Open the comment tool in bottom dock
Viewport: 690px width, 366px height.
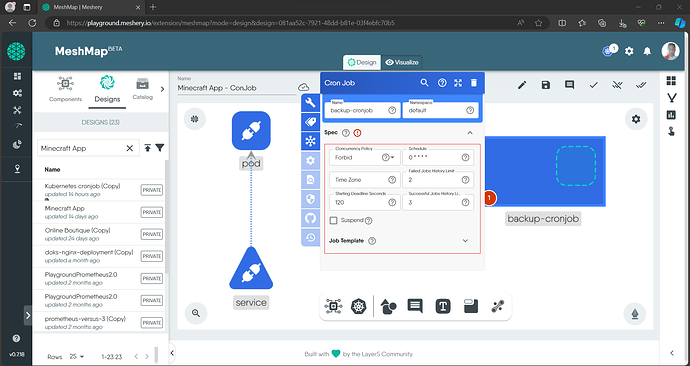pos(415,306)
